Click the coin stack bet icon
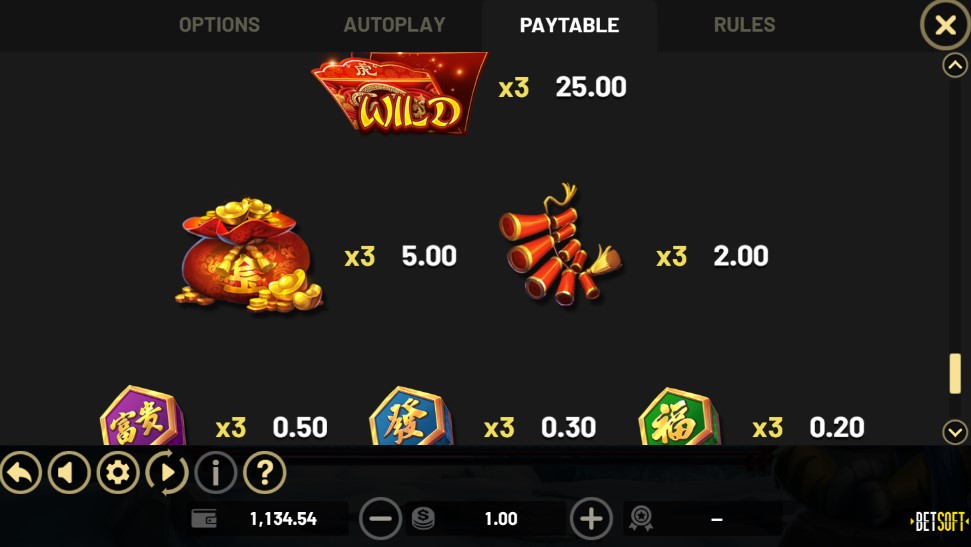 click(423, 519)
